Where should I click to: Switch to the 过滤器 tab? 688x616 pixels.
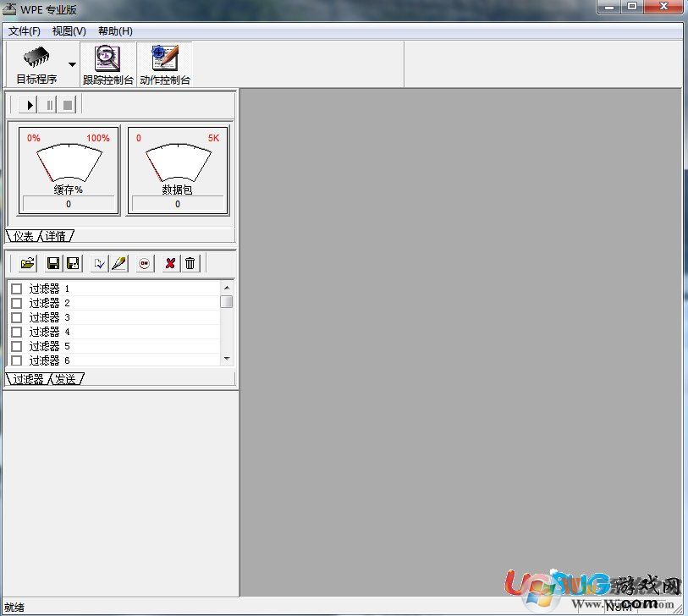coord(28,378)
